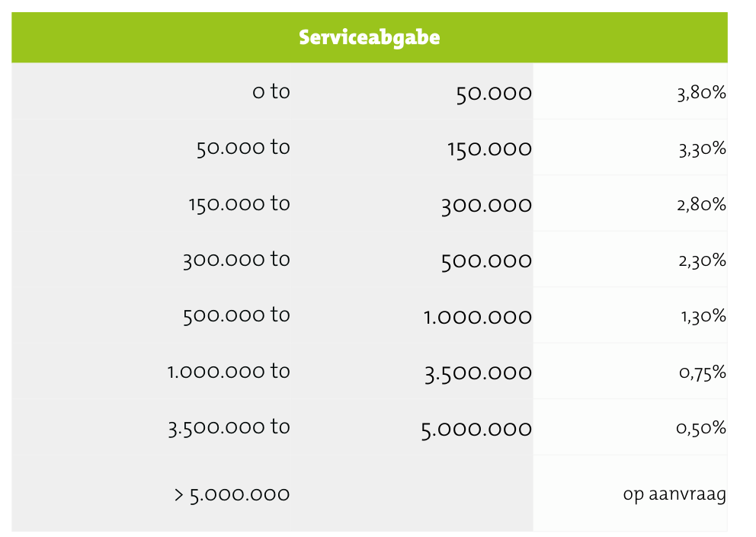756x537 pixels.
Task: Click the '50.000 to' range cell
Action: [x=243, y=147]
